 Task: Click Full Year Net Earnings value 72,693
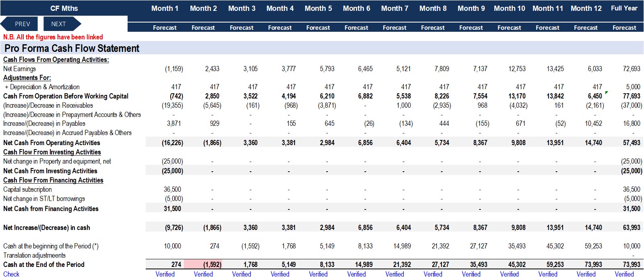632,69
